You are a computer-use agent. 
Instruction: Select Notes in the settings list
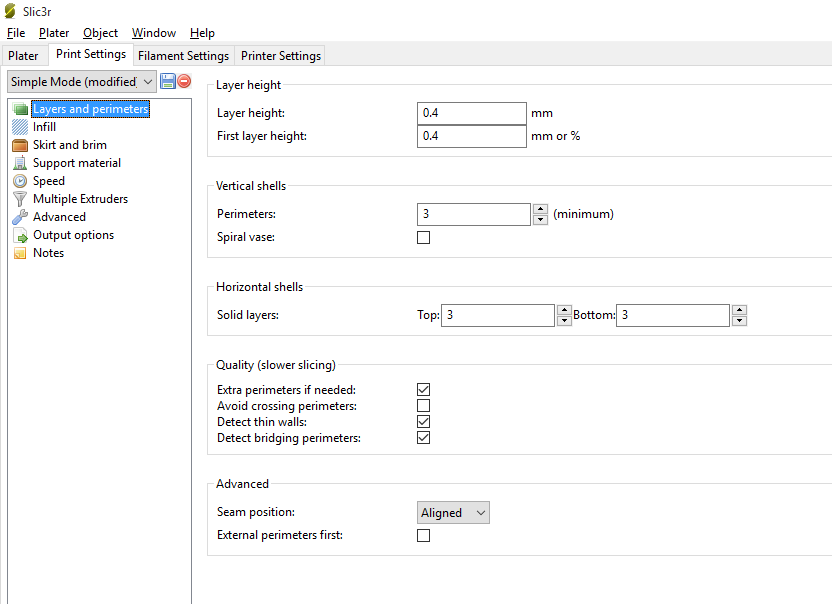click(48, 253)
